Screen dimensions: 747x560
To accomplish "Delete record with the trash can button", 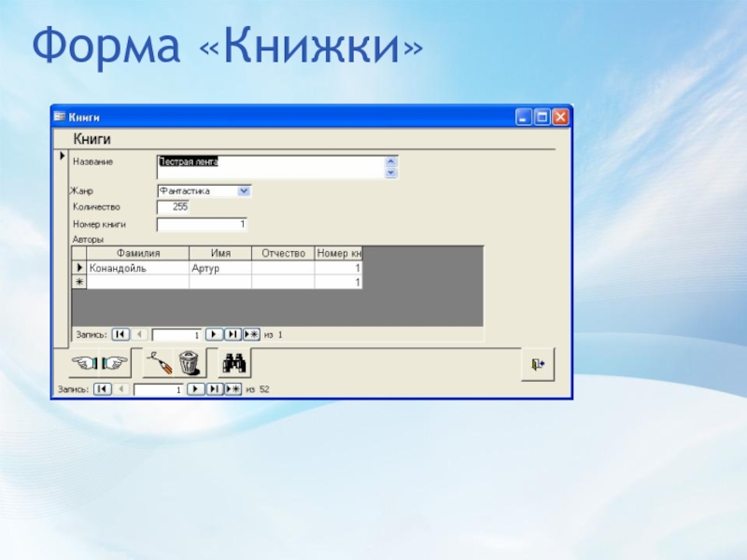I will click(x=190, y=363).
